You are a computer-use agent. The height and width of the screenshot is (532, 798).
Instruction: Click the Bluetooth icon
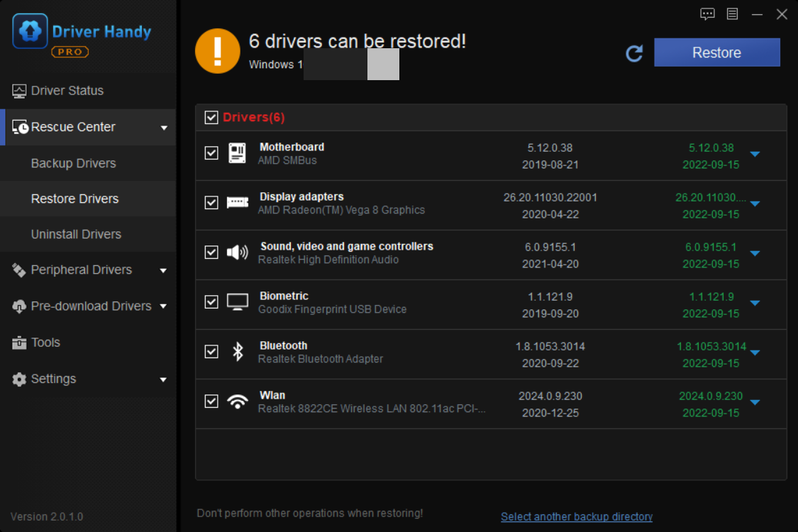[237, 351]
